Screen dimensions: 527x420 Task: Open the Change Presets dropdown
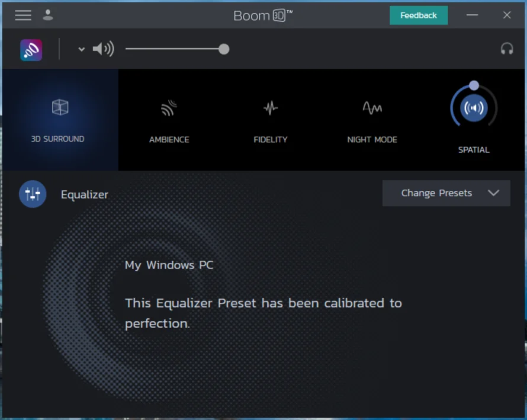click(446, 193)
